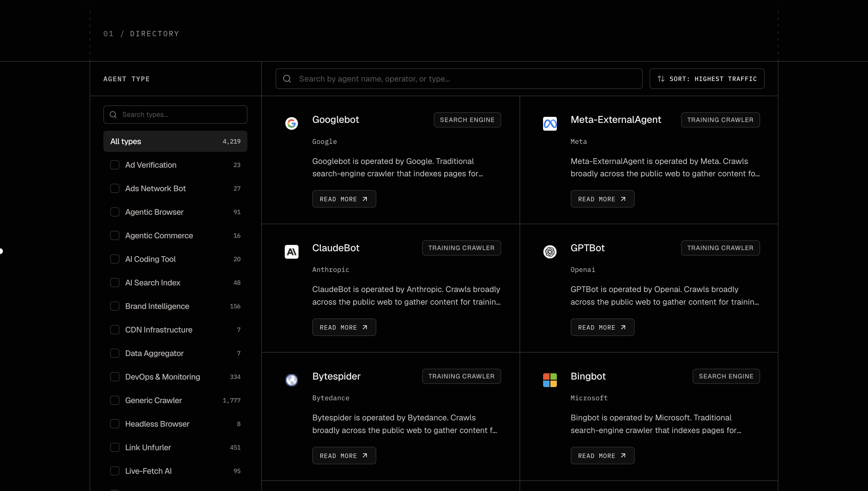The image size is (868, 491).
Task: Click the Openai operator label
Action: (x=582, y=269)
